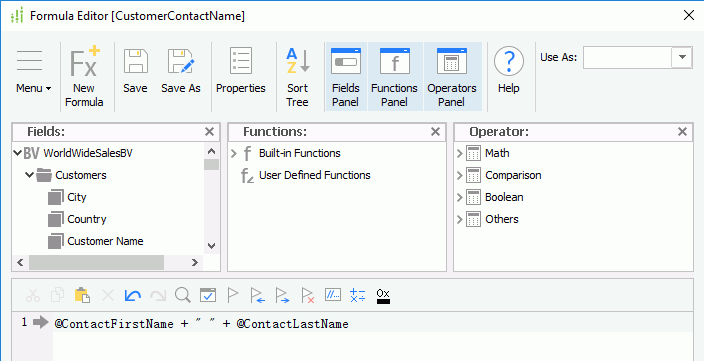Click the Paste clipboard icon
The height and width of the screenshot is (361, 704).
[x=83, y=295]
